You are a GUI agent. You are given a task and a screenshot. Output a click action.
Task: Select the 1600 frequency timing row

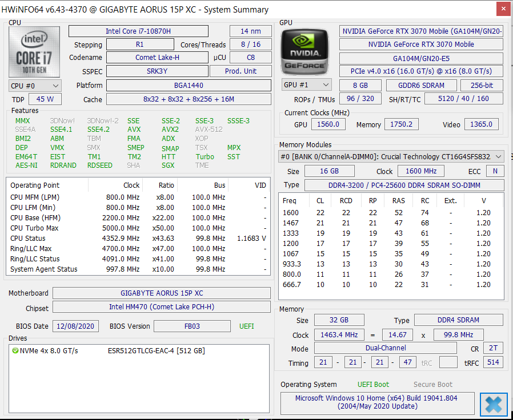point(391,213)
